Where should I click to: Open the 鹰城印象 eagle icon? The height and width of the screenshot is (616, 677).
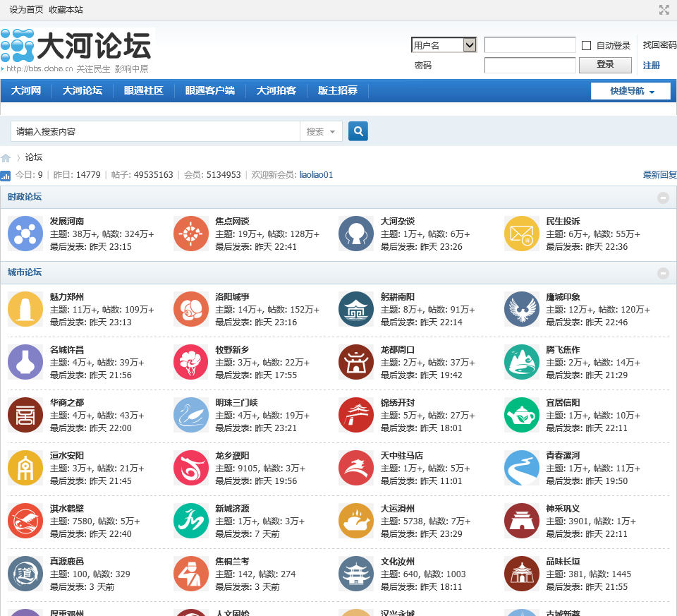[522, 309]
